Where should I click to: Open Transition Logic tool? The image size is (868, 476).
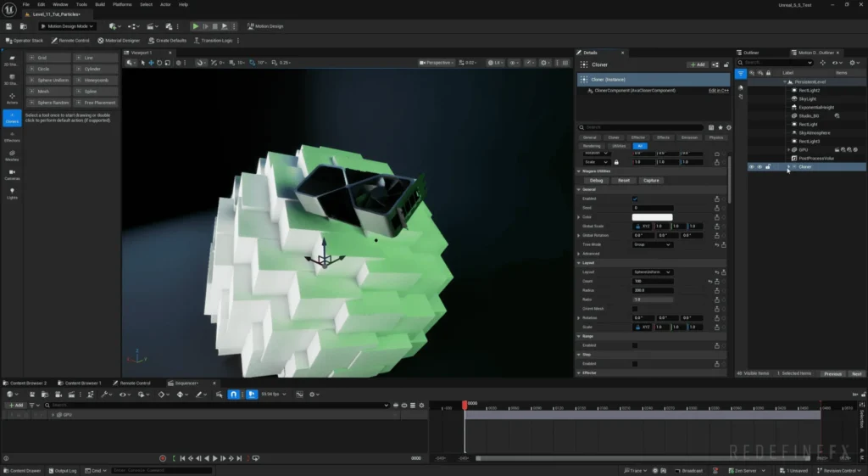pyautogui.click(x=213, y=41)
